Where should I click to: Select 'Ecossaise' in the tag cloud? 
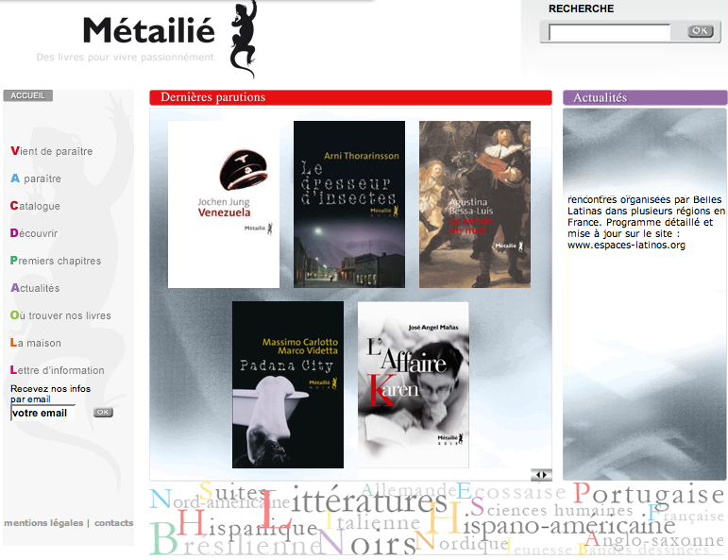(x=511, y=491)
